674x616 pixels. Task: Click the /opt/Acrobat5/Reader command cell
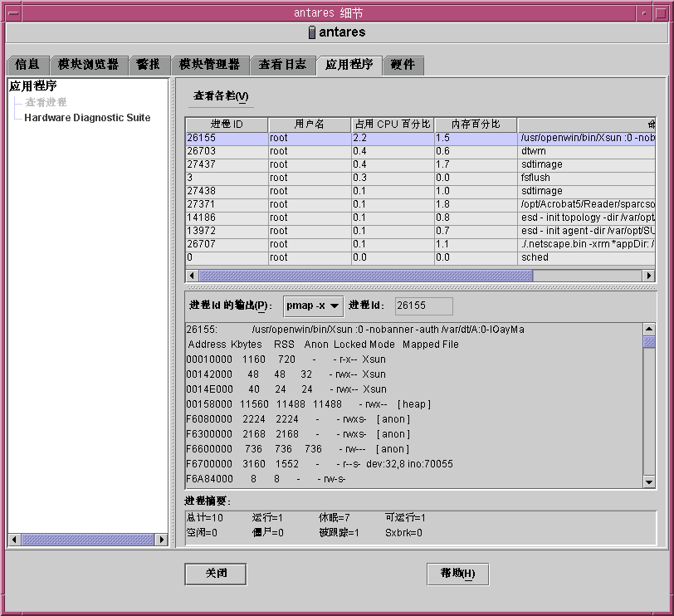click(x=587, y=204)
